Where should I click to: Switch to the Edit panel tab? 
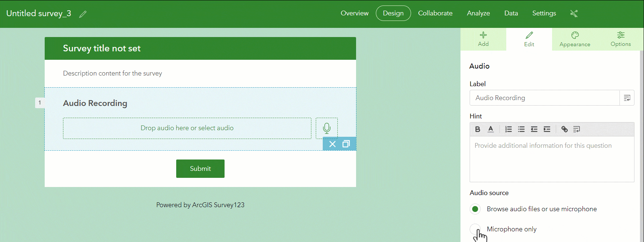[529, 39]
